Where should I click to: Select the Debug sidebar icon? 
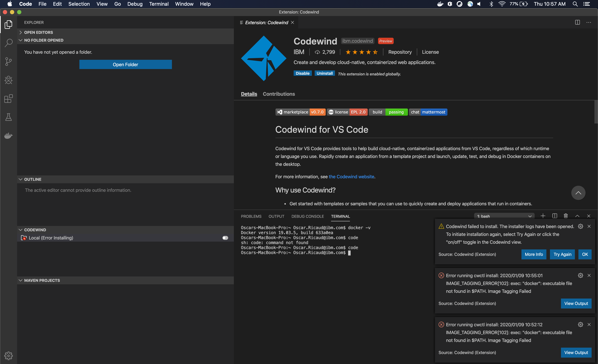coord(8,80)
